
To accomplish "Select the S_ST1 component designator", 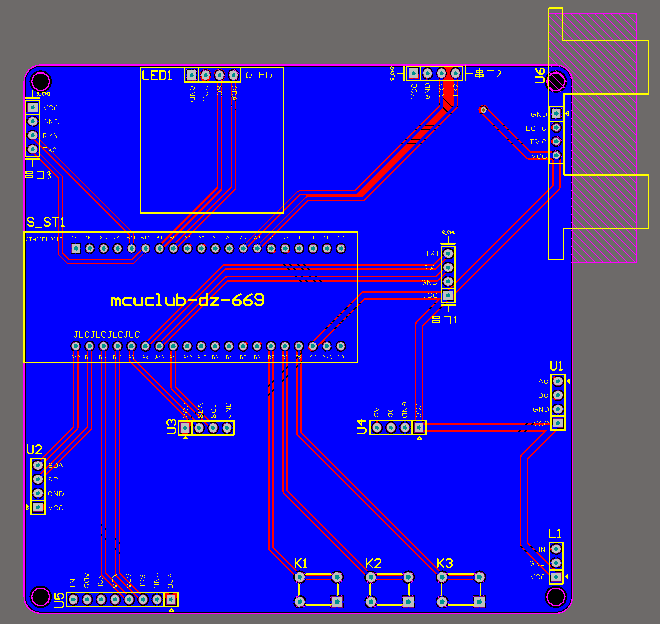I will coord(46,222).
